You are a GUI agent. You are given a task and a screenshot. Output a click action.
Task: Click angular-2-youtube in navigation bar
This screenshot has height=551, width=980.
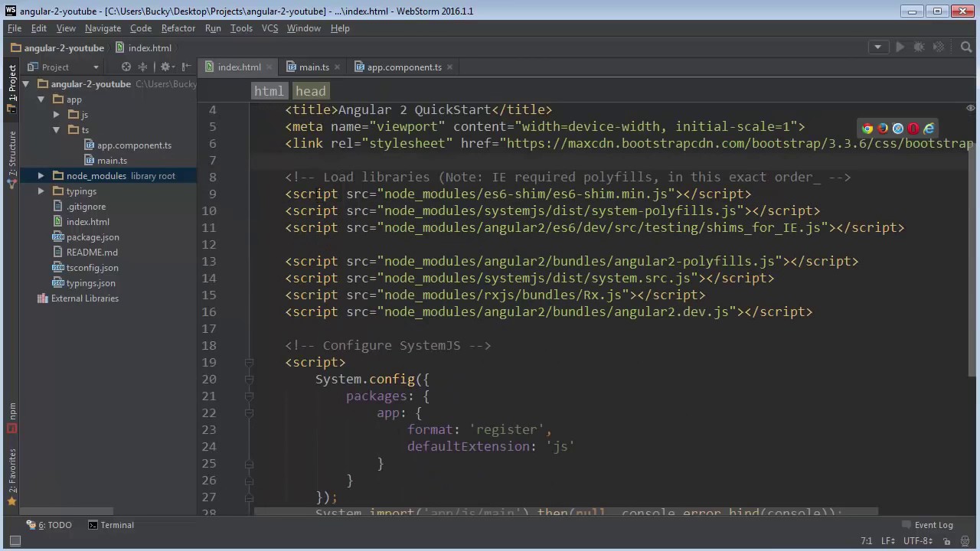pos(57,47)
